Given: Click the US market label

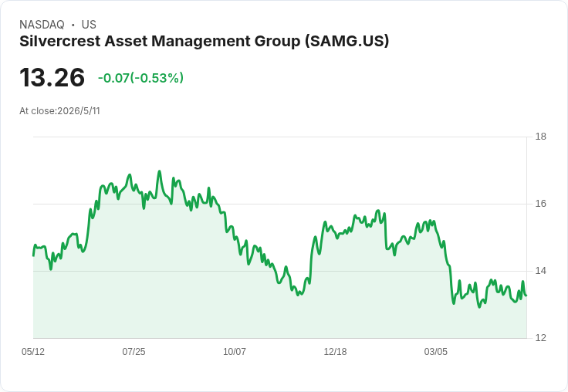Looking at the screenshot, I should [89, 25].
